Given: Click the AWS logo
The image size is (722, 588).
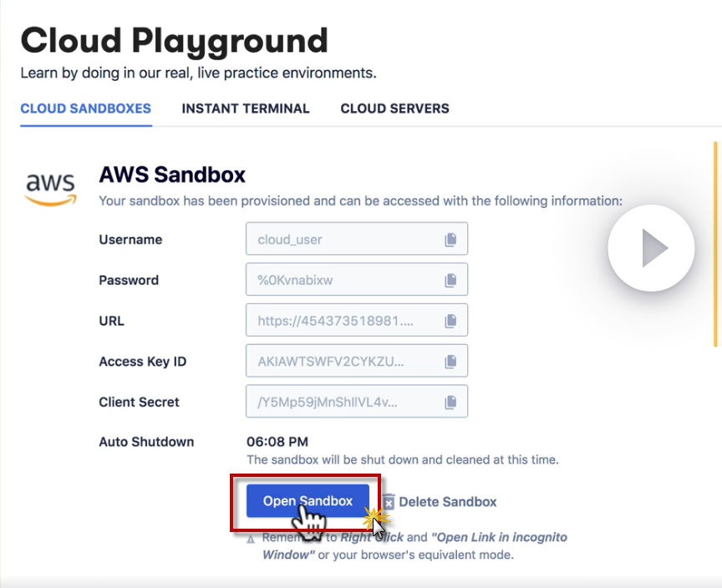Looking at the screenshot, I should point(50,187).
